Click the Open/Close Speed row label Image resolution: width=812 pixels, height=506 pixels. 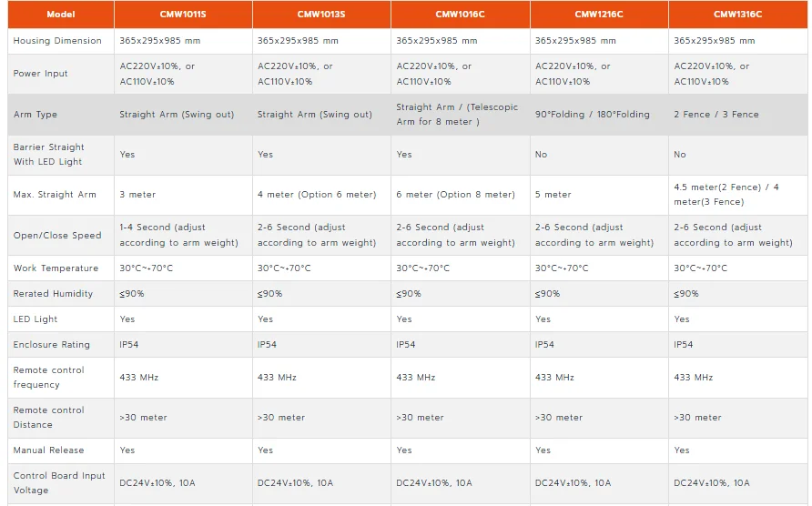coord(57,236)
